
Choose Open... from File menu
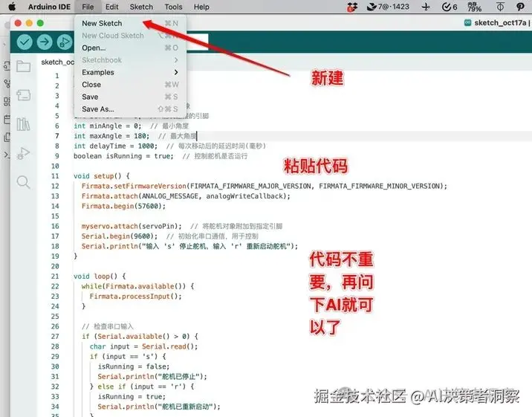click(x=130, y=48)
